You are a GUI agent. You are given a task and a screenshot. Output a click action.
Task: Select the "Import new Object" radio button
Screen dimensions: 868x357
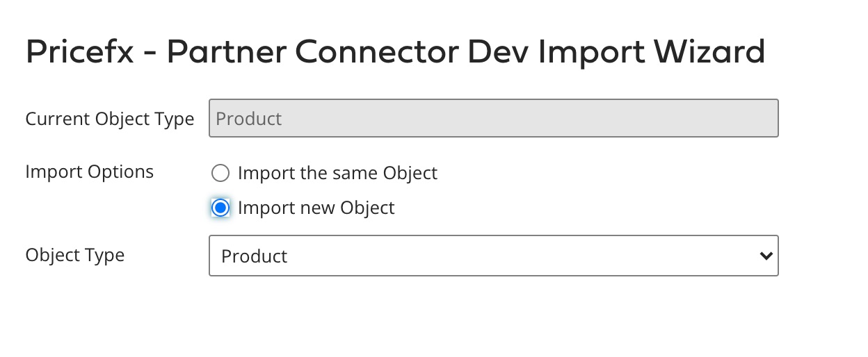point(220,208)
